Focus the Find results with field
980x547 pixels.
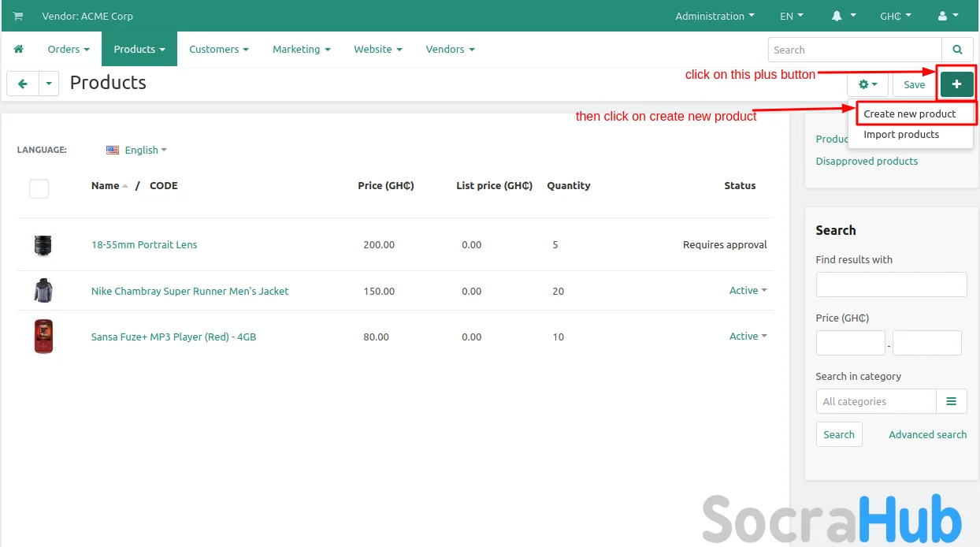891,285
